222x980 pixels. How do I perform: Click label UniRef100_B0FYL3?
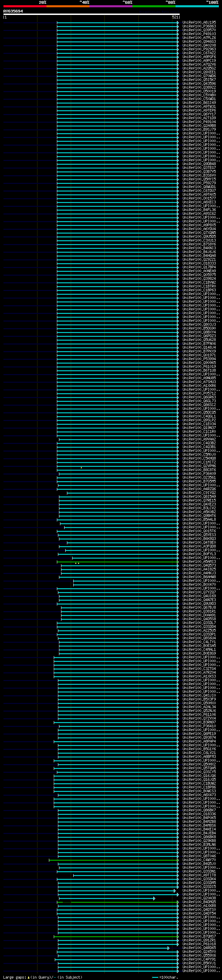[x=199, y=554]
